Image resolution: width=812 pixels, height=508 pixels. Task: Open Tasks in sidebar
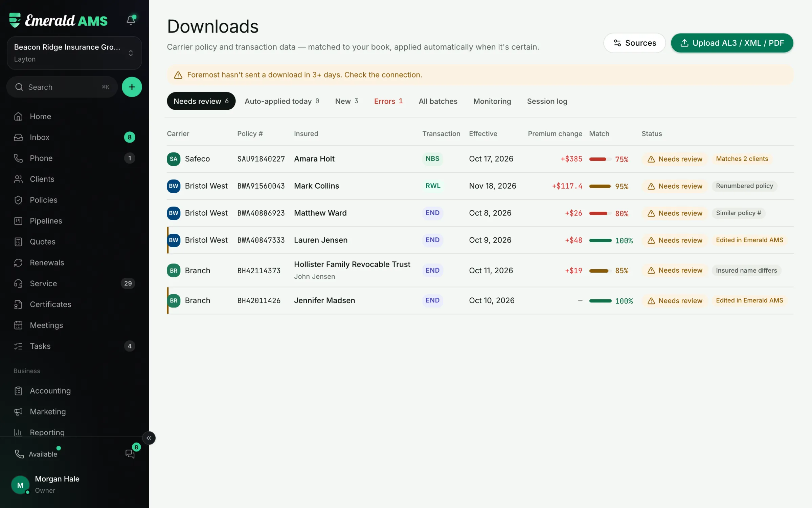coord(74,346)
